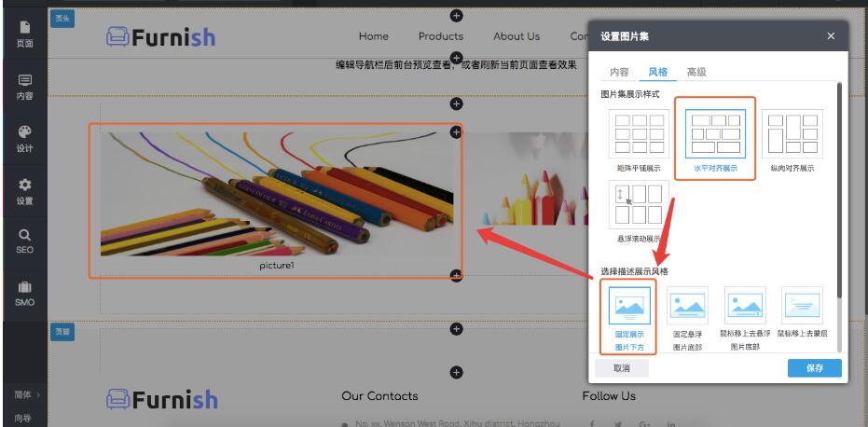This screenshot has width=868, height=427.
Task: Close the 设置图片集 dialog
Action: tap(831, 36)
